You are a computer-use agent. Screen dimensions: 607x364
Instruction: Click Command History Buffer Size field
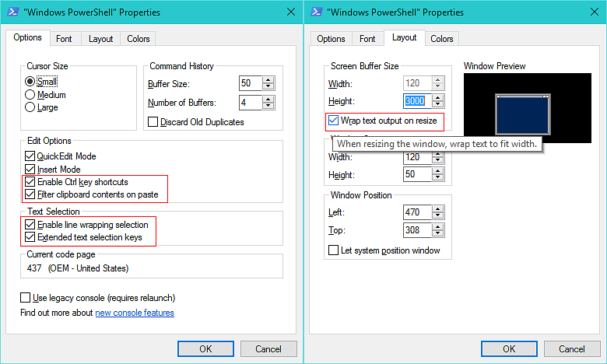click(251, 83)
